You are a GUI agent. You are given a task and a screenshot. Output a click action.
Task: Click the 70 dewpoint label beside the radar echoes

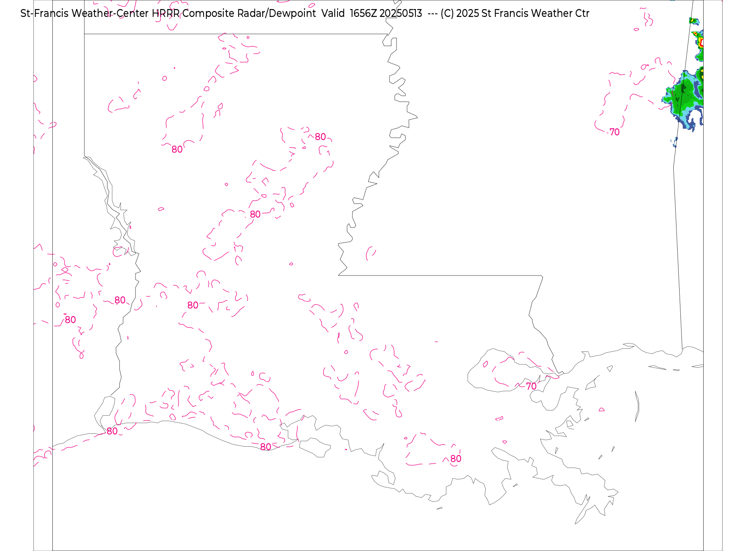tap(614, 132)
